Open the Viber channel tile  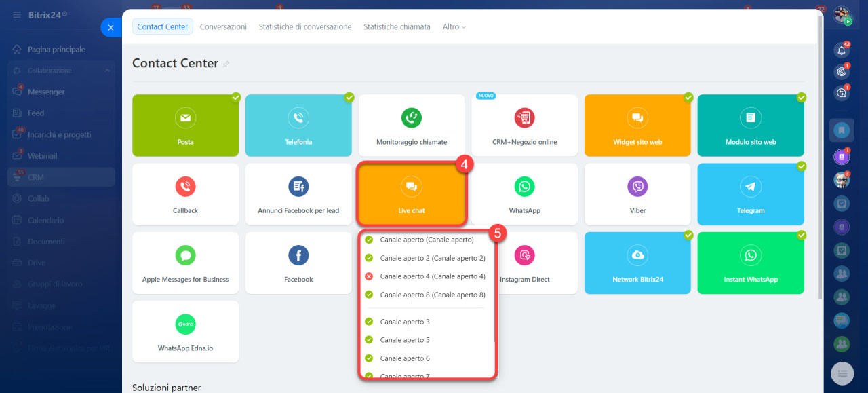[x=637, y=194]
